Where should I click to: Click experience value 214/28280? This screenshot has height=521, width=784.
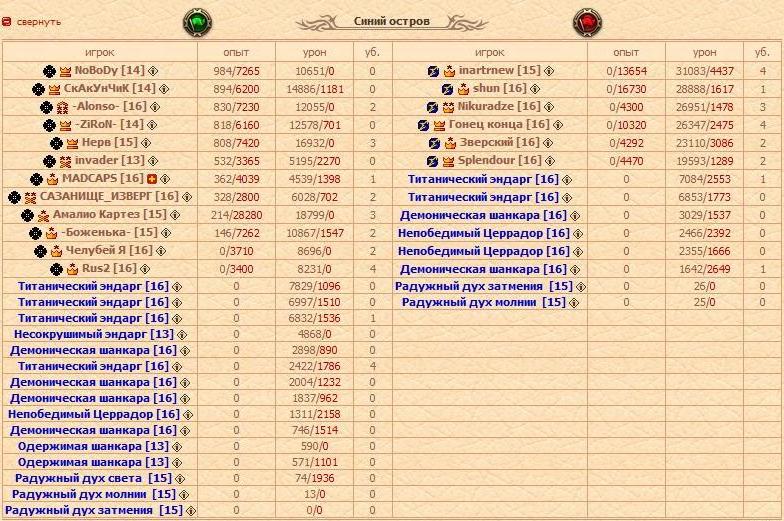[x=236, y=215]
